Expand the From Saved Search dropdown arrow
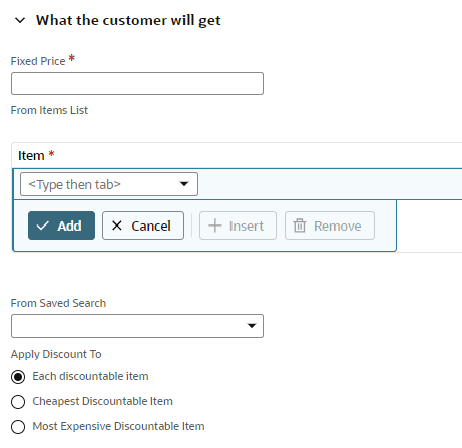 (x=252, y=326)
